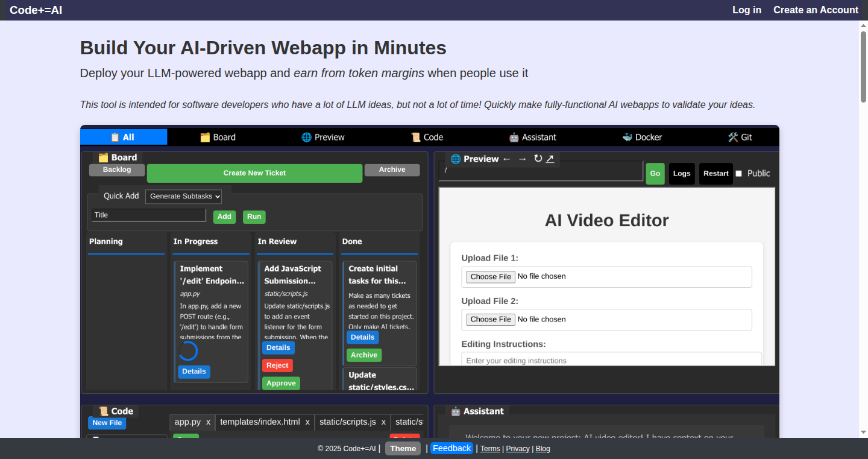
Task: Archive the Create initial tasks ticket
Action: [x=364, y=355]
